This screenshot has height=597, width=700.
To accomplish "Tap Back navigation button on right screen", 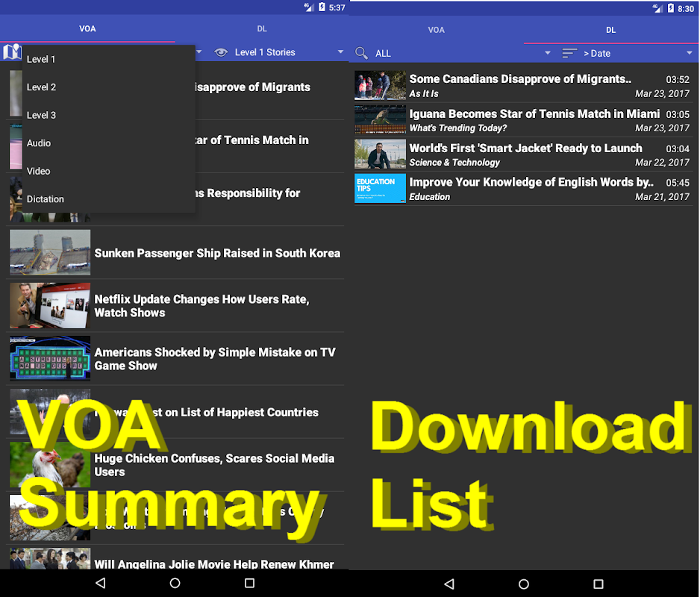I will 449,584.
